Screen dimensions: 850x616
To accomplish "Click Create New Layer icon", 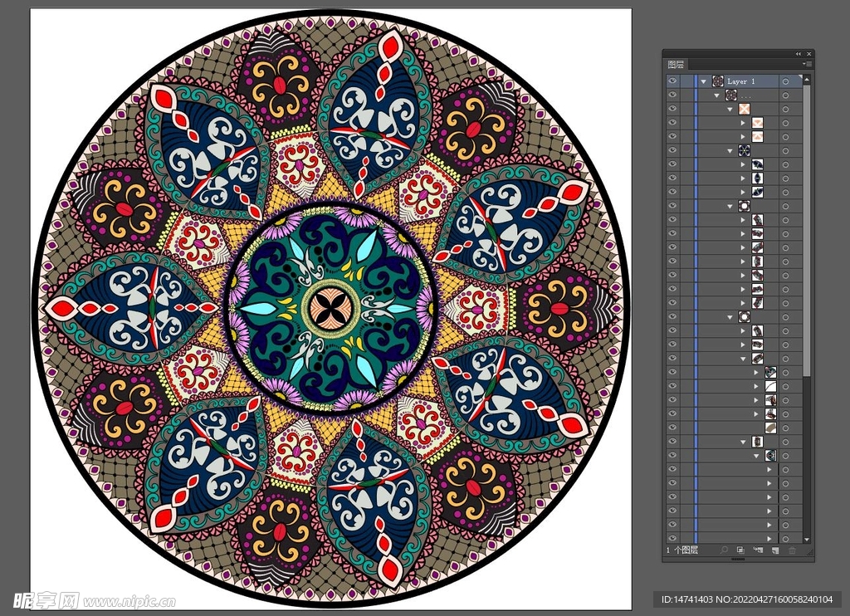I will pyautogui.click(x=774, y=550).
